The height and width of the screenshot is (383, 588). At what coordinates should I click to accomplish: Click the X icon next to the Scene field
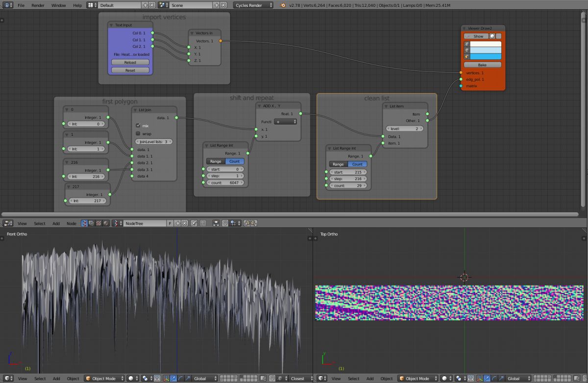pyautogui.click(x=223, y=5)
